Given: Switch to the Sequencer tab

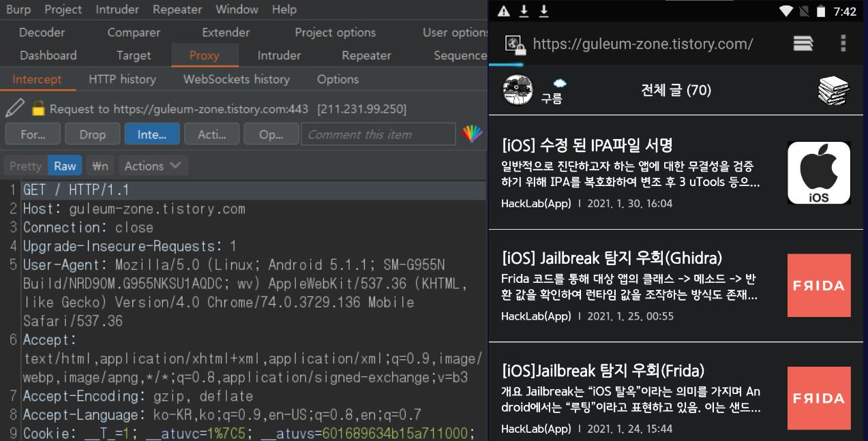Looking at the screenshot, I should click(460, 55).
